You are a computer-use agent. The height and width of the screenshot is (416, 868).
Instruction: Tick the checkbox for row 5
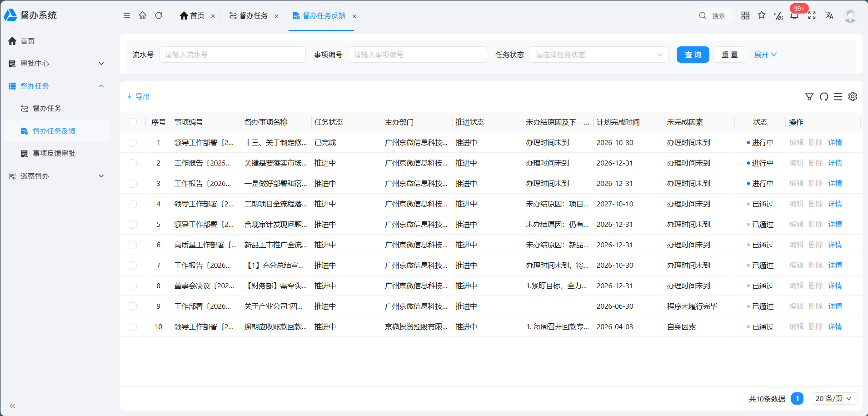(x=133, y=225)
